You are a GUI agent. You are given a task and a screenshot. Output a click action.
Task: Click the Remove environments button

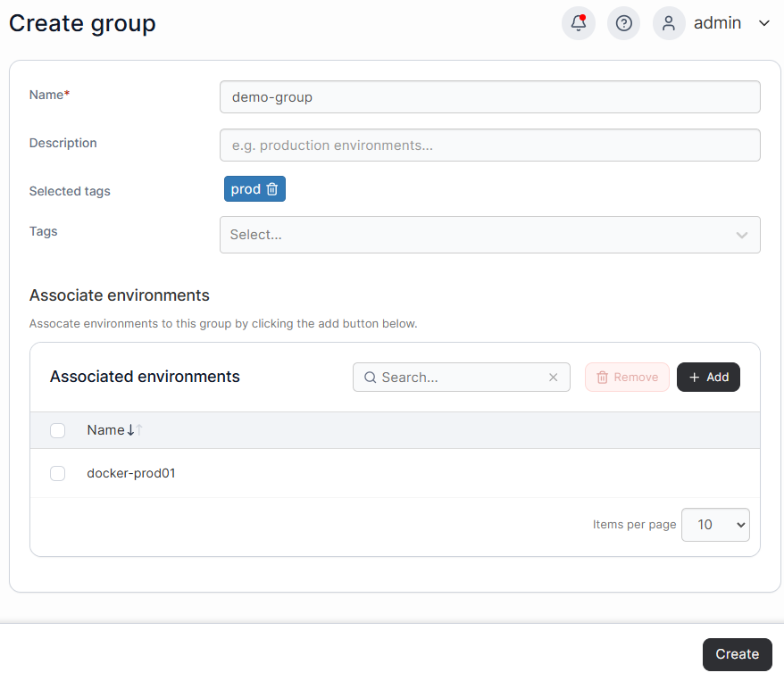627,378
